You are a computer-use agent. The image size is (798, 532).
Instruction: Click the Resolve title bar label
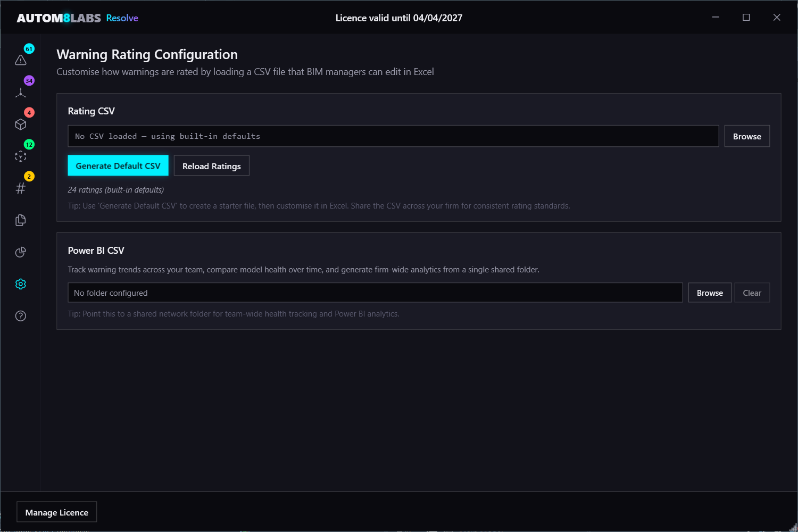pyautogui.click(x=122, y=18)
